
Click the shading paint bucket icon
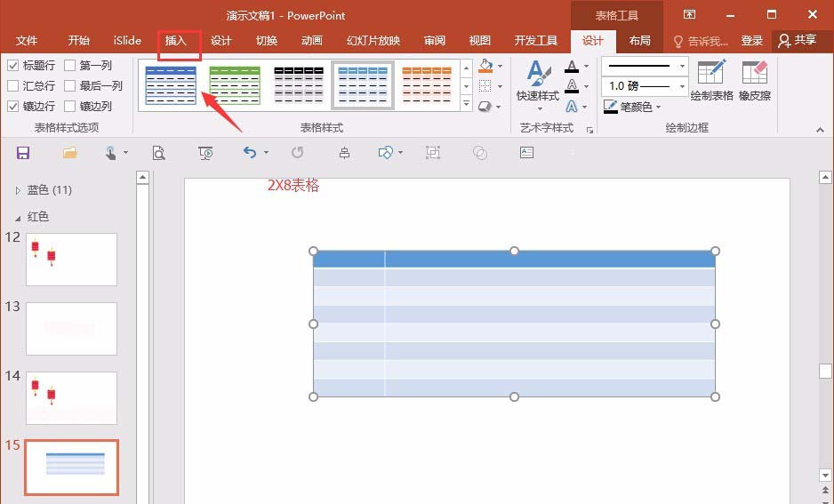coord(485,66)
